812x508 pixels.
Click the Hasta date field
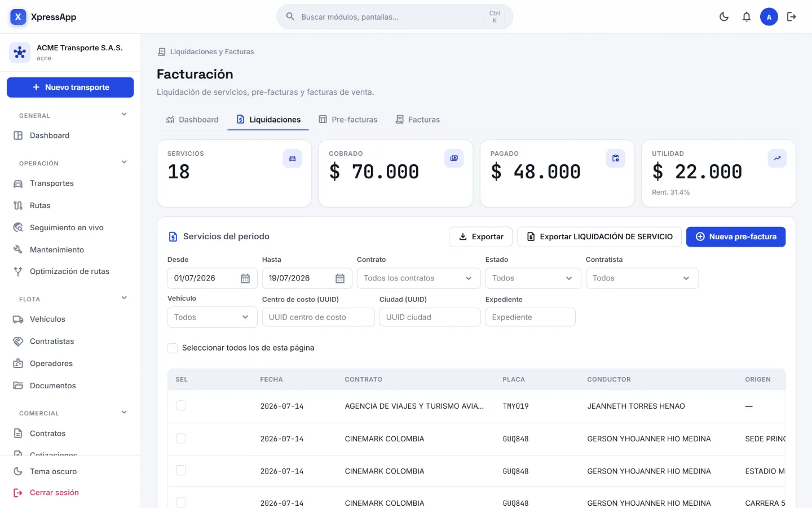307,278
